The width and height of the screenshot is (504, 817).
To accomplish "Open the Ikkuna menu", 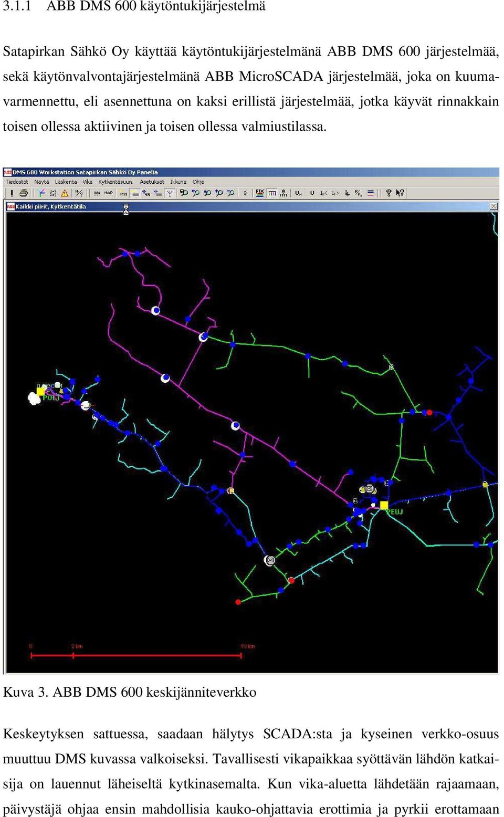I will click(178, 182).
